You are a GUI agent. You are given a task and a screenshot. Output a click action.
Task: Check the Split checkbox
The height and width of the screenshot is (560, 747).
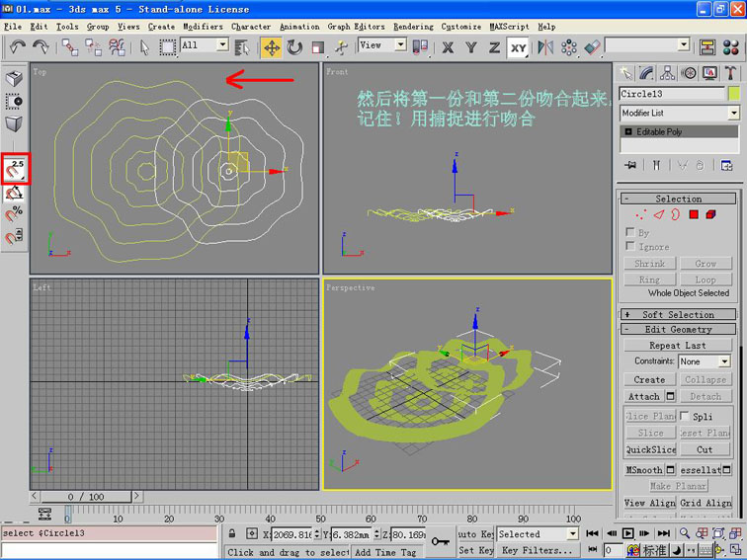point(684,416)
